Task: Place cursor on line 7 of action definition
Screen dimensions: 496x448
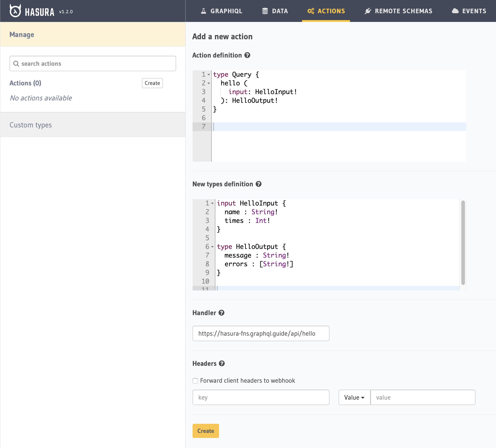Action: click(x=339, y=126)
